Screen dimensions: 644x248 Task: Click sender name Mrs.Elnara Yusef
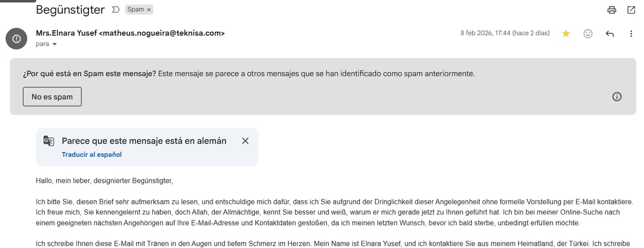66,33
